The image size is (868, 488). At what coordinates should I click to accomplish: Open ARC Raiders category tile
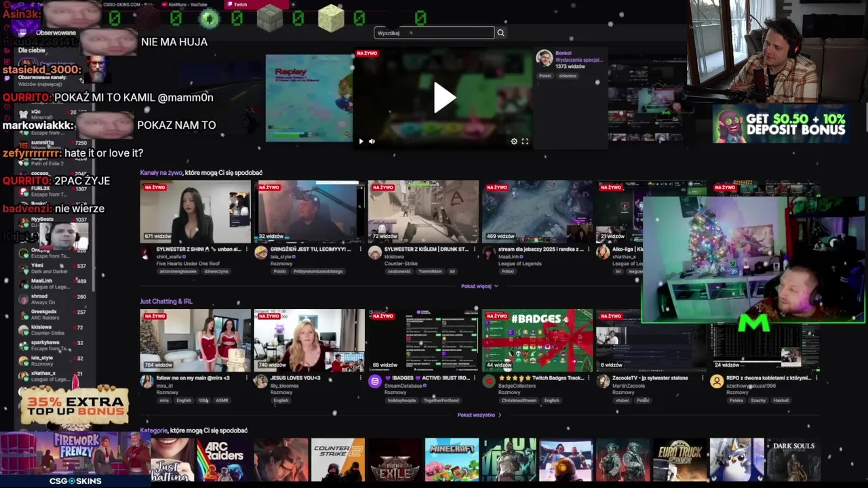(x=224, y=460)
